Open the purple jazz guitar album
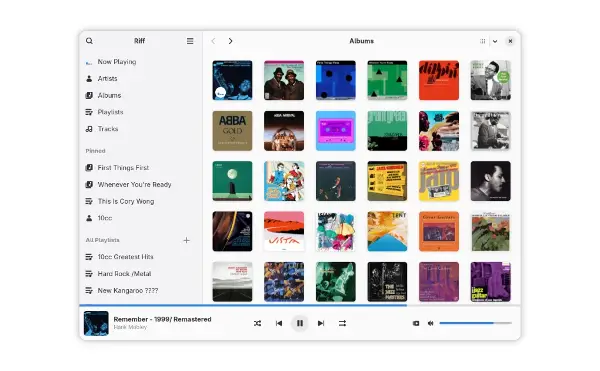The width and height of the screenshot is (600, 371). pyautogui.click(x=491, y=282)
